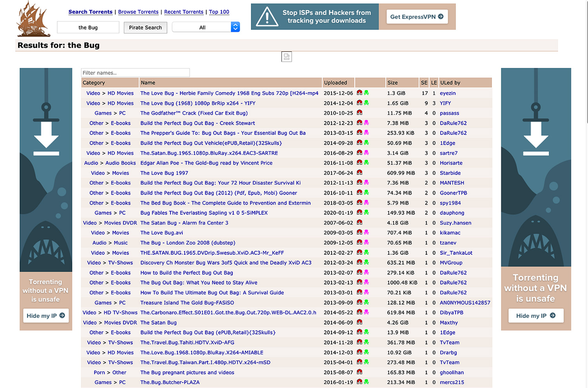The image size is (588, 388).
Task: Open the Audio Books category link
Action: pos(121,163)
